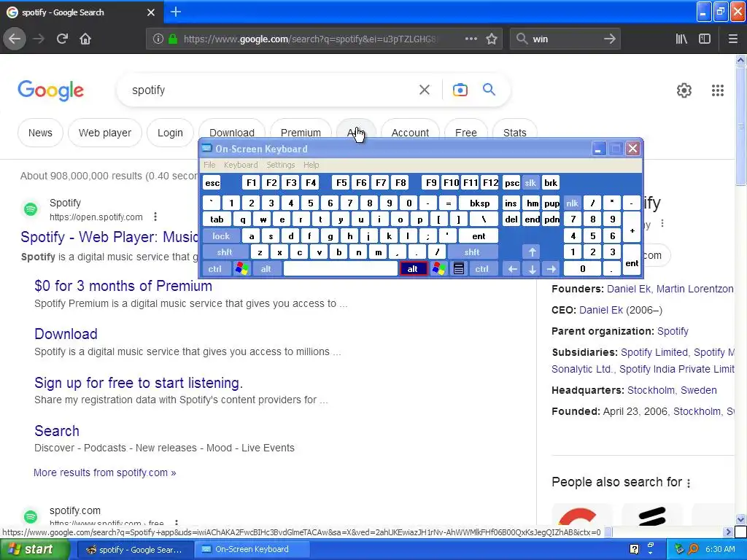
Task: Open the File menu of On-Screen Keyboard
Action: tap(209, 165)
